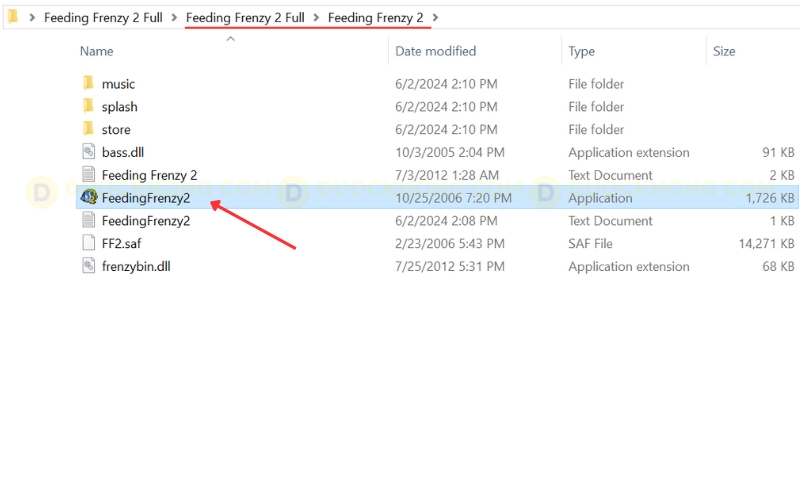Expand chevron after first Feeding Frenzy 2 Full
The height and width of the screenshot is (500, 800).
[174, 18]
